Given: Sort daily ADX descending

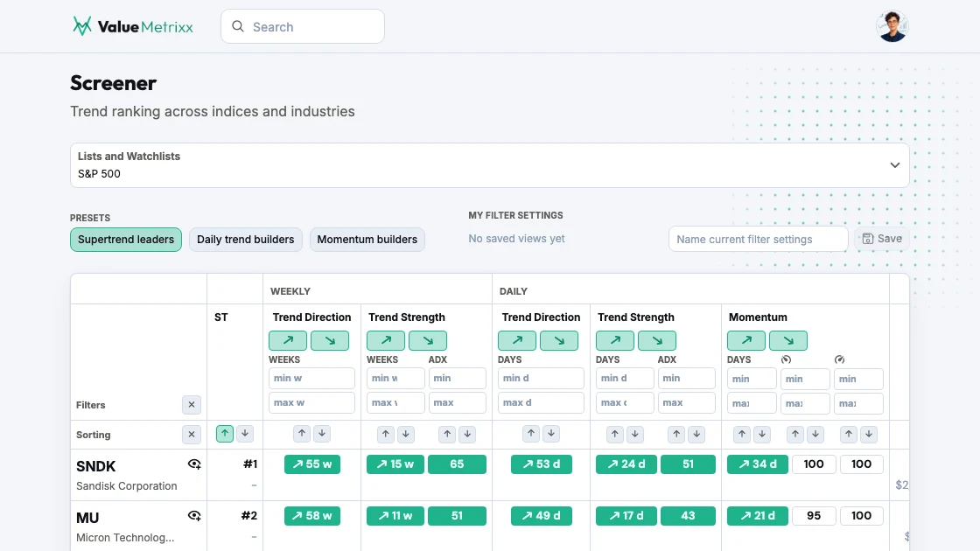Looking at the screenshot, I should [x=696, y=434].
